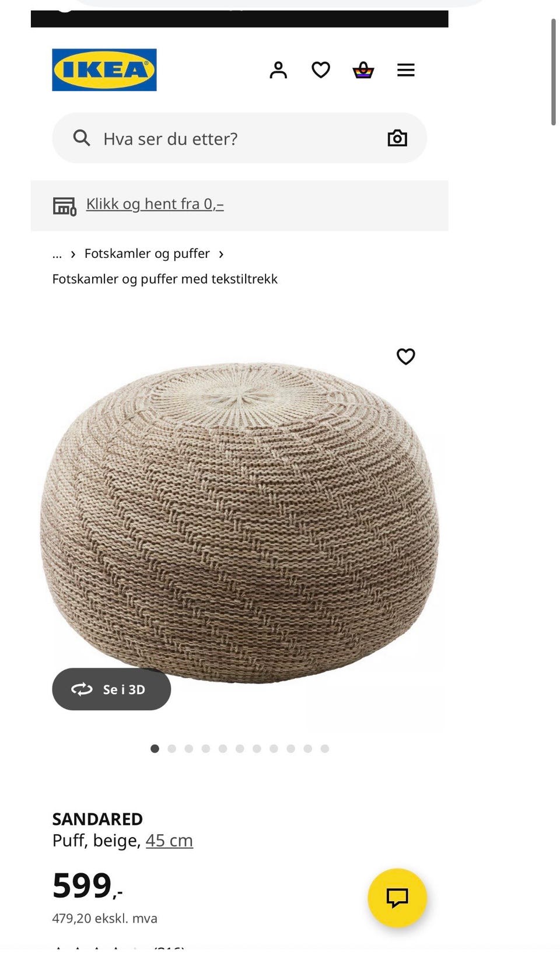Click the Se i 3D button
This screenshot has height=963, width=560.
click(x=111, y=689)
